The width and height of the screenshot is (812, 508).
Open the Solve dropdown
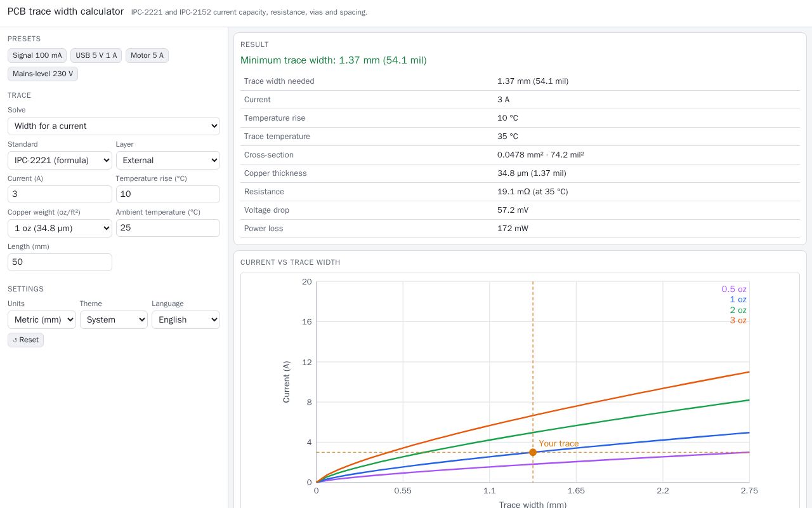click(x=114, y=126)
